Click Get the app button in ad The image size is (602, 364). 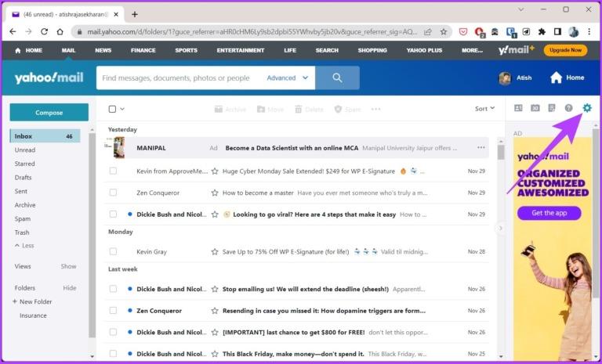[549, 213]
